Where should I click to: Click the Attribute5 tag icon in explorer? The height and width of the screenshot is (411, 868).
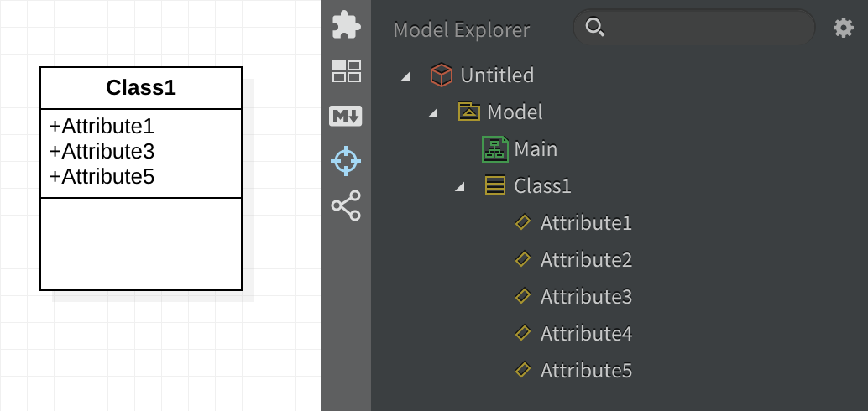pyautogui.click(x=523, y=370)
